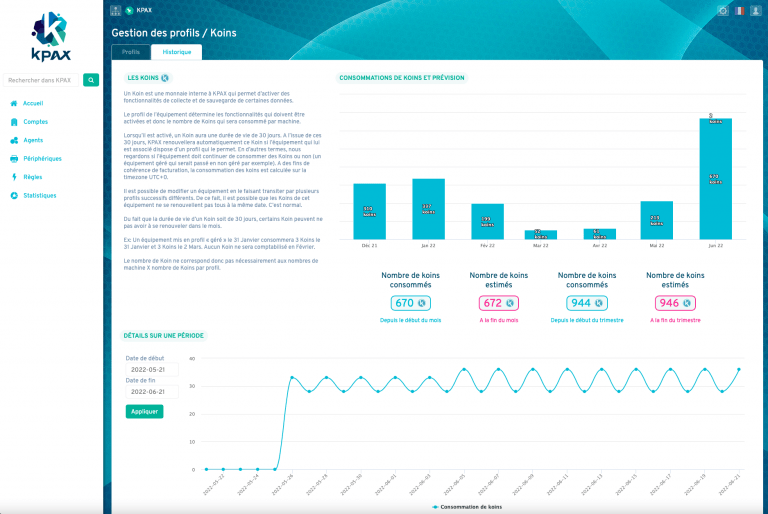Image resolution: width=768 pixels, height=514 pixels.
Task: Click the Statistiques sidebar icon
Action: (13, 195)
